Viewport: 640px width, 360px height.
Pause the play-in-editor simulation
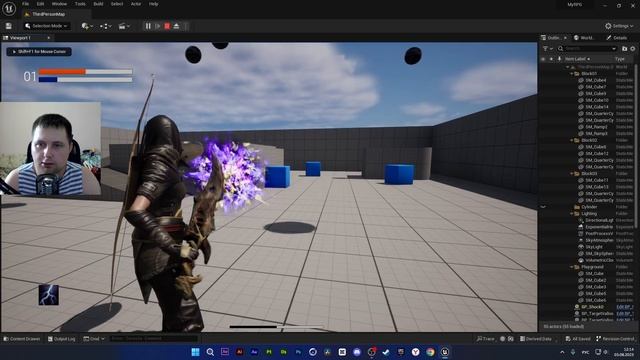[148, 26]
